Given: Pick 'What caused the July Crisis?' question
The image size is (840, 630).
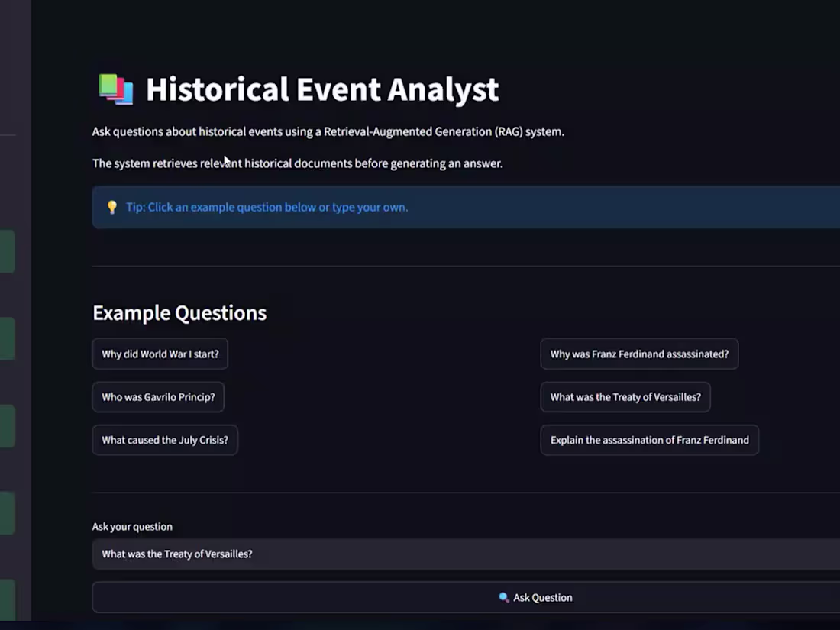Looking at the screenshot, I should tap(165, 440).
